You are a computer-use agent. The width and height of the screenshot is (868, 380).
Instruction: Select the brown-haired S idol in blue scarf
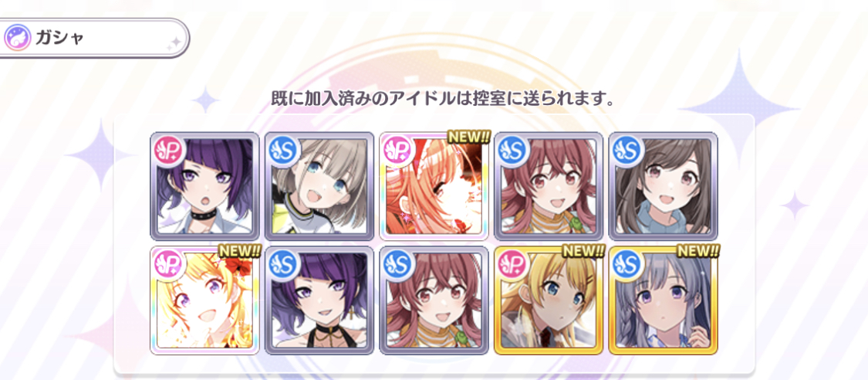coord(664,185)
